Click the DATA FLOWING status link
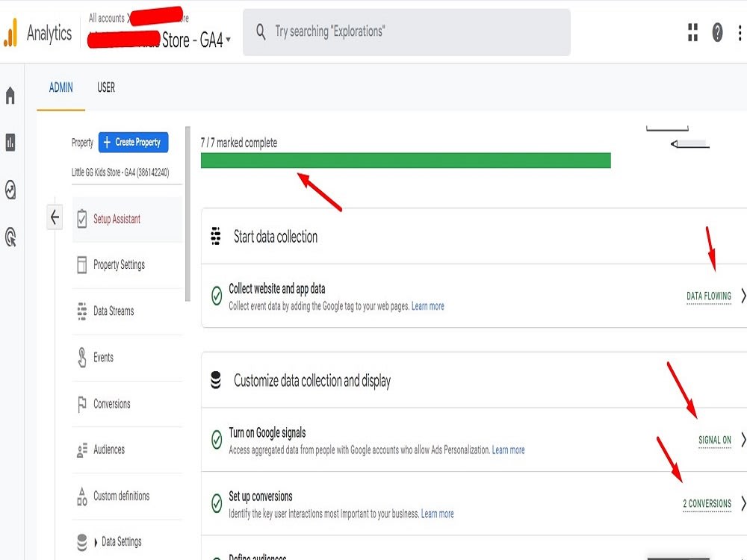This screenshot has width=747, height=560. [709, 296]
